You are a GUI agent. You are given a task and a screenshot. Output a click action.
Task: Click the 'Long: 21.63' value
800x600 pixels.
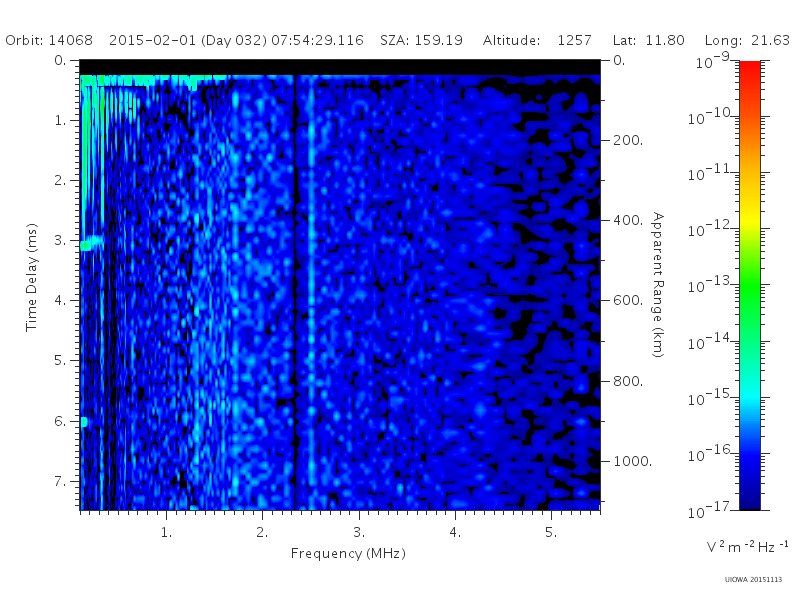pyautogui.click(x=747, y=40)
